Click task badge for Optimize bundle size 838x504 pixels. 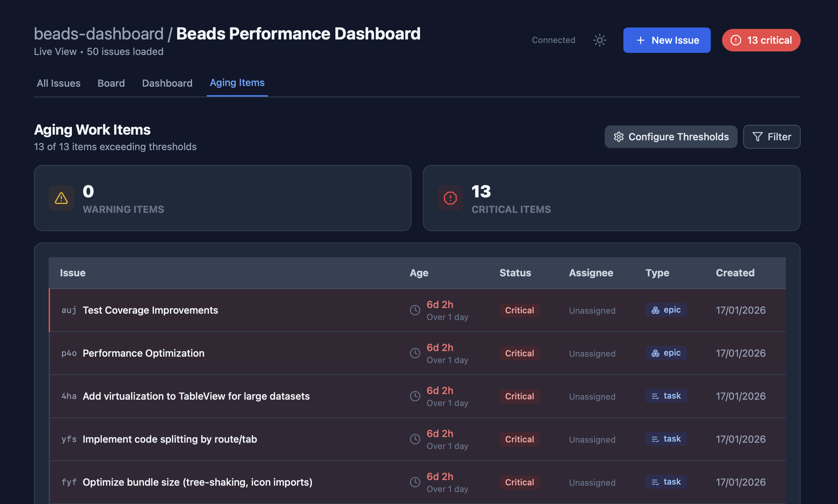point(666,482)
